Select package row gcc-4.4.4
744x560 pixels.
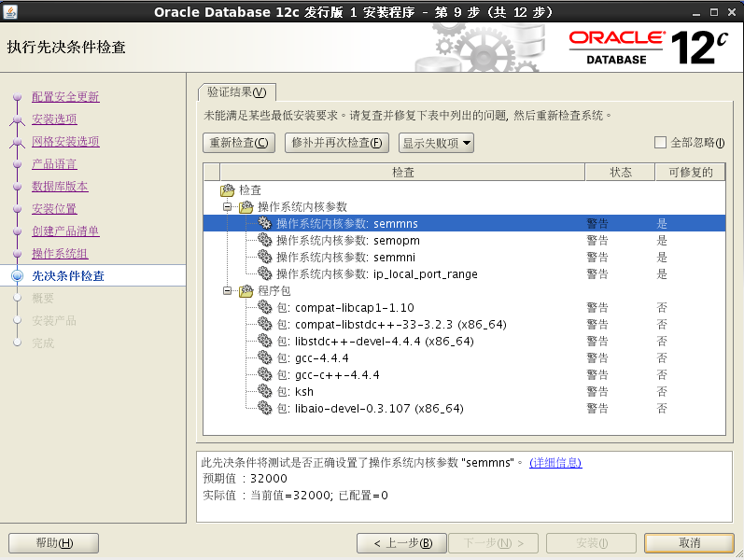point(464,357)
